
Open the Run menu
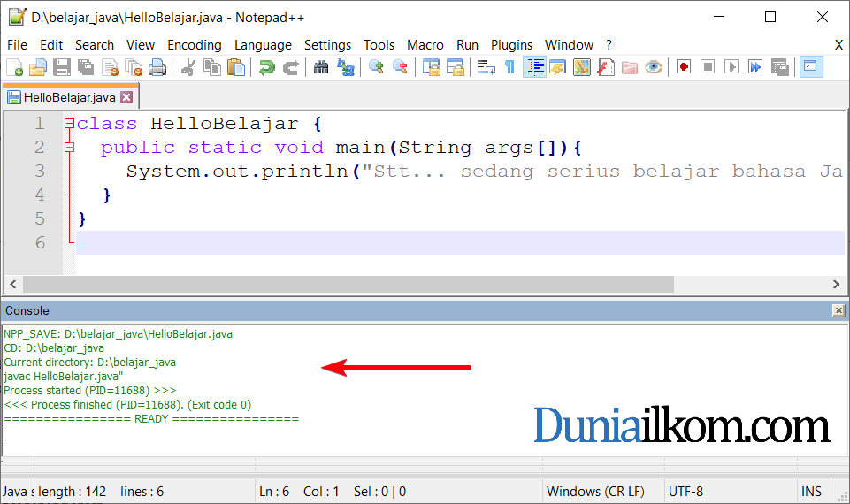[x=467, y=45]
